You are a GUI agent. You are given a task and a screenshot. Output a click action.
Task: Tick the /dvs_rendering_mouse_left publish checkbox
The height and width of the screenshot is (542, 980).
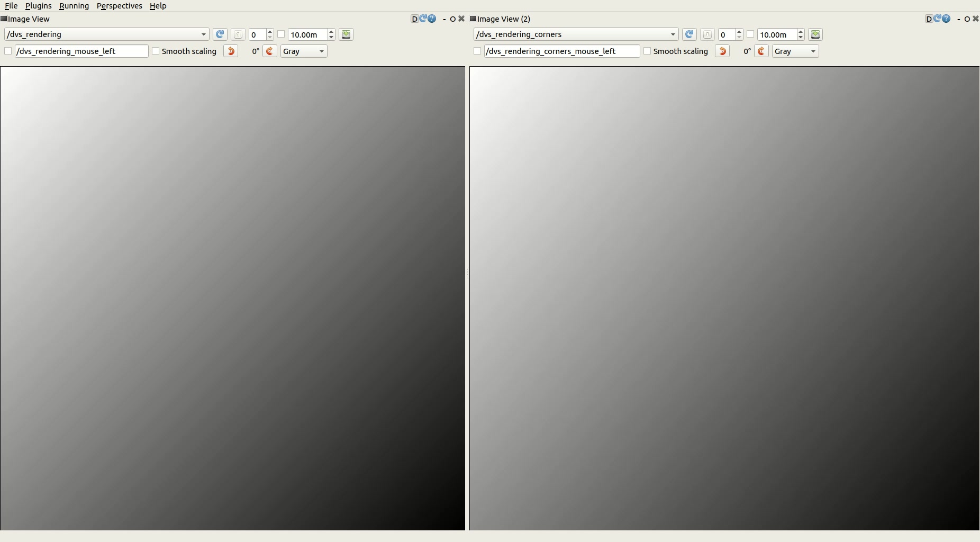pos(8,51)
